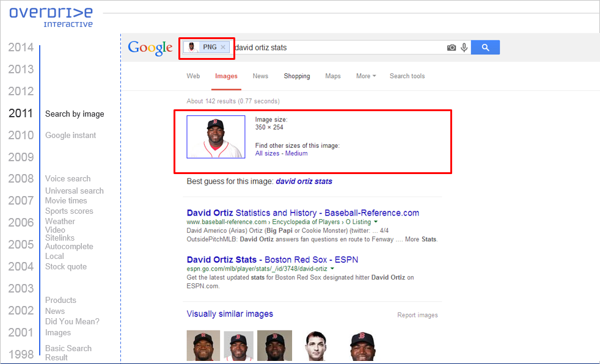Click the David Ortiz preview image
The height and width of the screenshot is (364, 600).
pos(216,137)
